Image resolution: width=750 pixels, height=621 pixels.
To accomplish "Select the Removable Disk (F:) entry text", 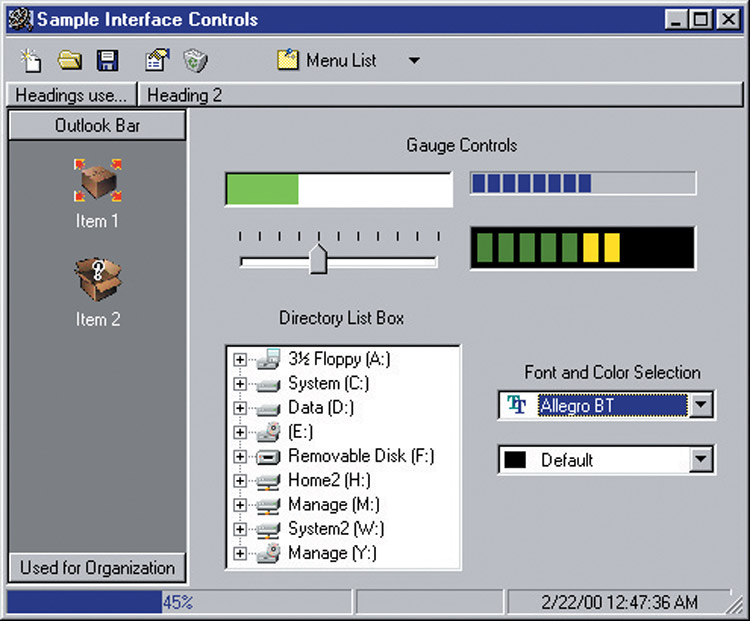I will point(361,456).
